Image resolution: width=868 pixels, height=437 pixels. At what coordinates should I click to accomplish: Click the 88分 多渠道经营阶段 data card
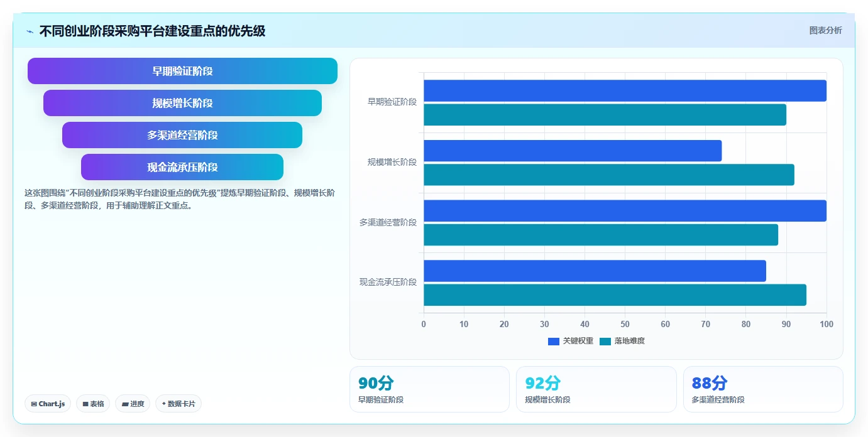click(x=763, y=389)
